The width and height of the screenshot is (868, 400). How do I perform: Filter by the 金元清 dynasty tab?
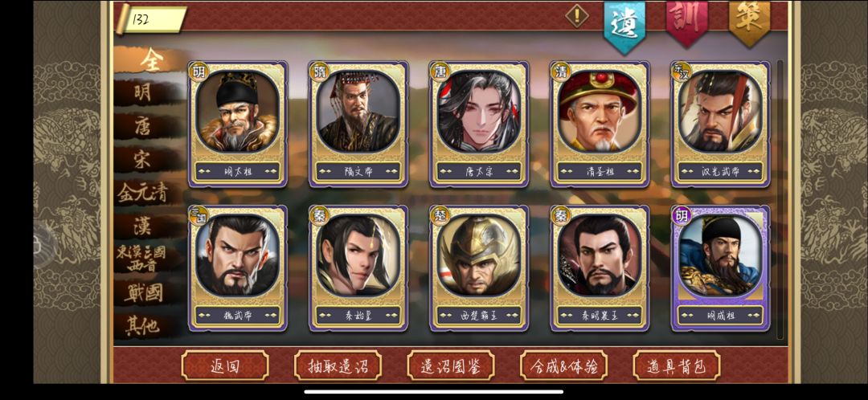tap(142, 193)
